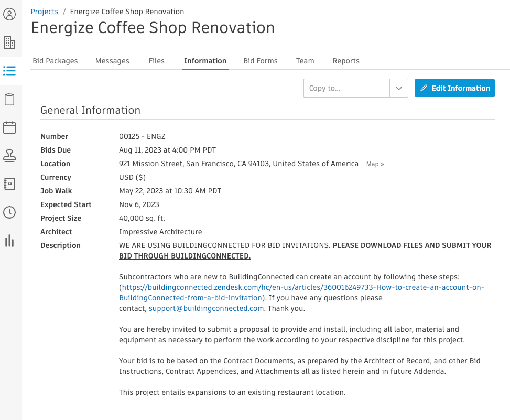Open the bar chart analytics icon
The width and height of the screenshot is (510, 420).
(9, 241)
